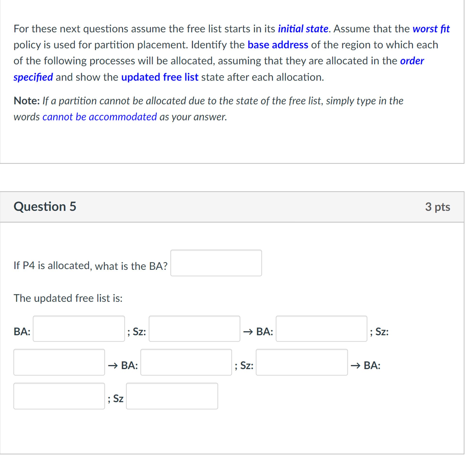
Task: Click the highlighted text initial state
Action: click(x=303, y=29)
